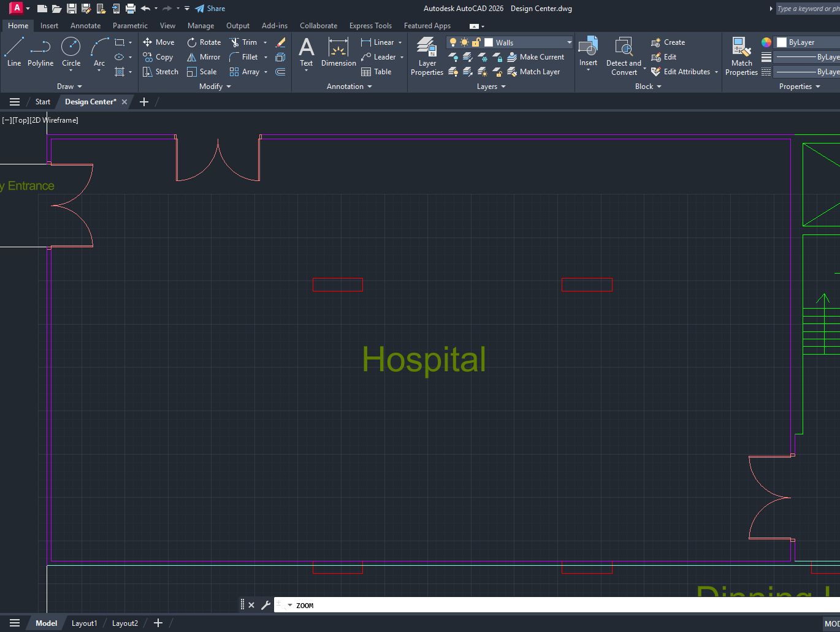Viewport: 840px width, 632px height.
Task: Choose the Scale command
Action: tap(202, 72)
